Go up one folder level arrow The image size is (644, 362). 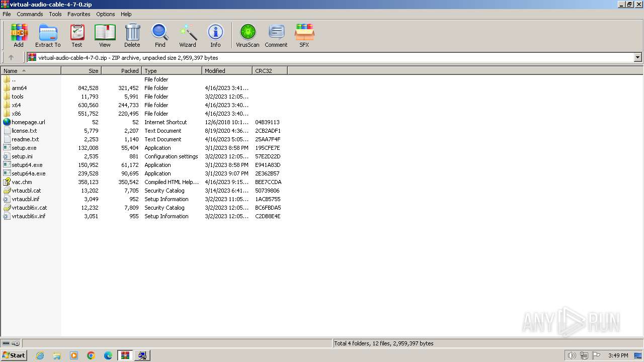coord(11,57)
